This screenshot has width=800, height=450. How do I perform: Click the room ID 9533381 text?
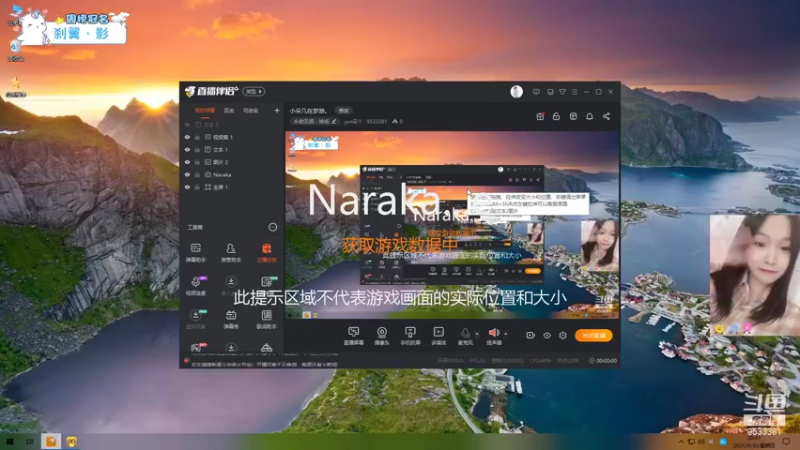coord(377,121)
